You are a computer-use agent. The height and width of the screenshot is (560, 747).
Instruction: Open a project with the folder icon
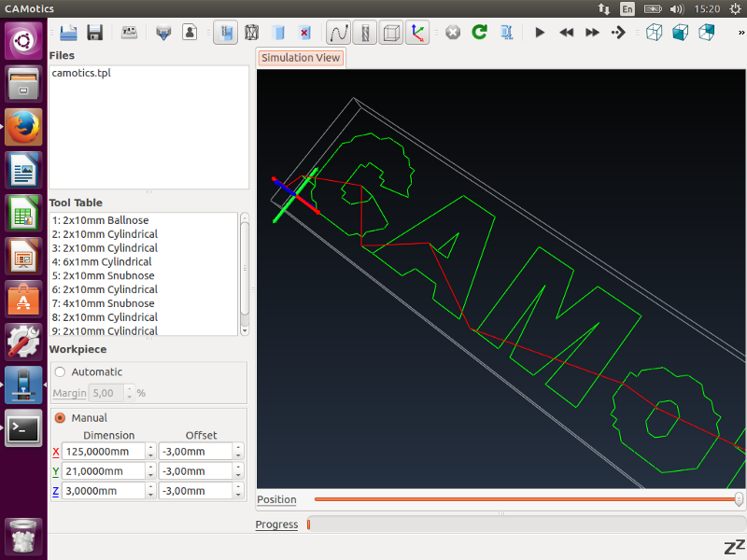coord(68,33)
